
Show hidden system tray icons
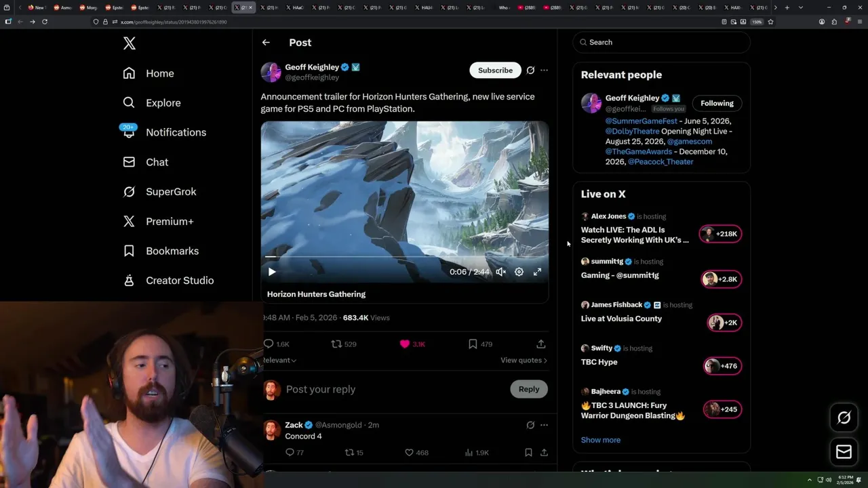[x=809, y=480]
